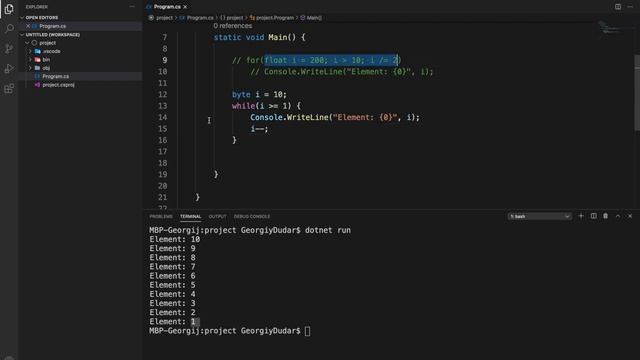Screen dimensions: 640x360
Task: Switch to the Problems tab
Action: click(161, 216)
